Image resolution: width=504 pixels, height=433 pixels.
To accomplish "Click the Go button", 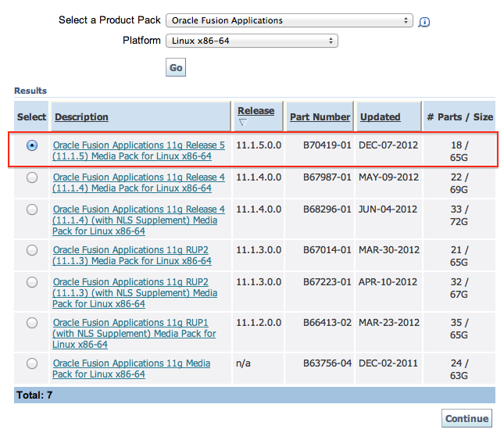I will [x=176, y=67].
